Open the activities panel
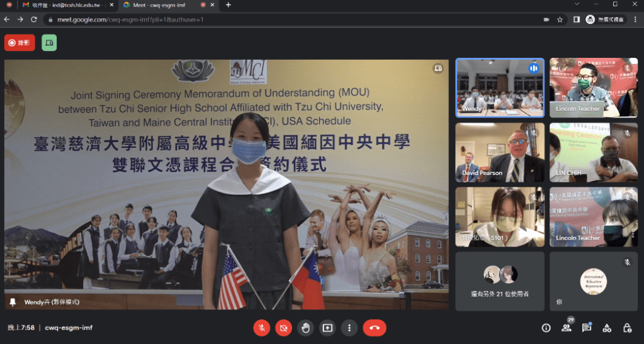The image size is (644, 344). [x=607, y=328]
